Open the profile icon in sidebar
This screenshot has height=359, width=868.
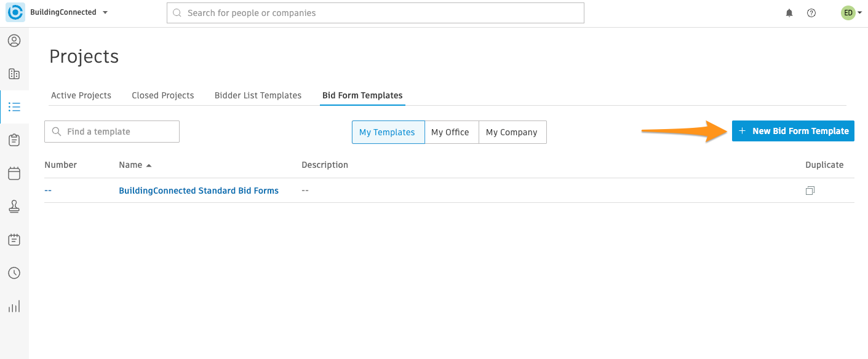click(x=14, y=41)
